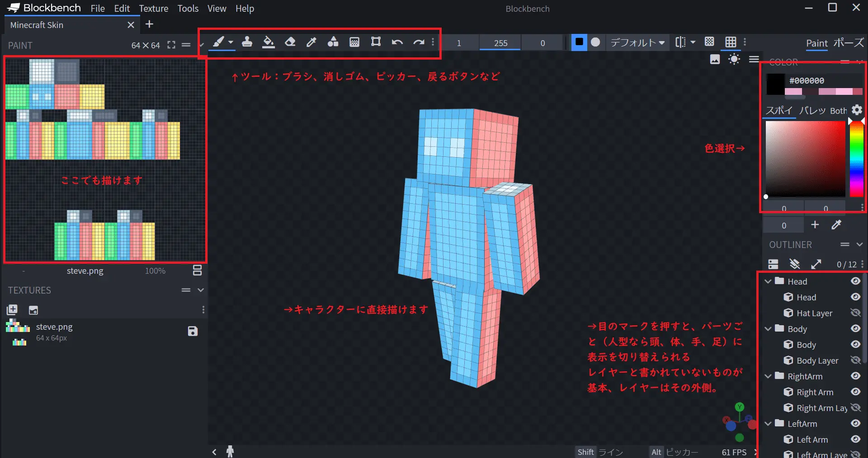Select the Fill bucket tool
The width and height of the screenshot is (868, 458).
point(269,42)
